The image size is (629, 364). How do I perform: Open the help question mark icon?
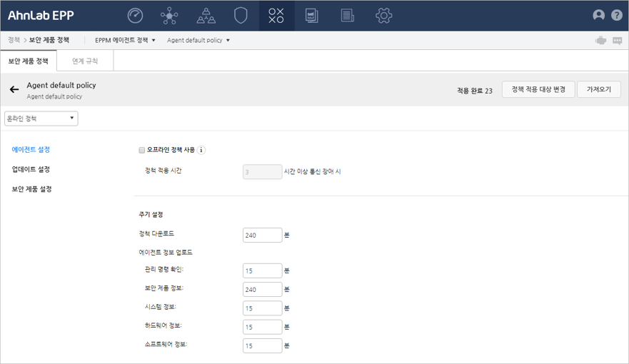coord(616,16)
